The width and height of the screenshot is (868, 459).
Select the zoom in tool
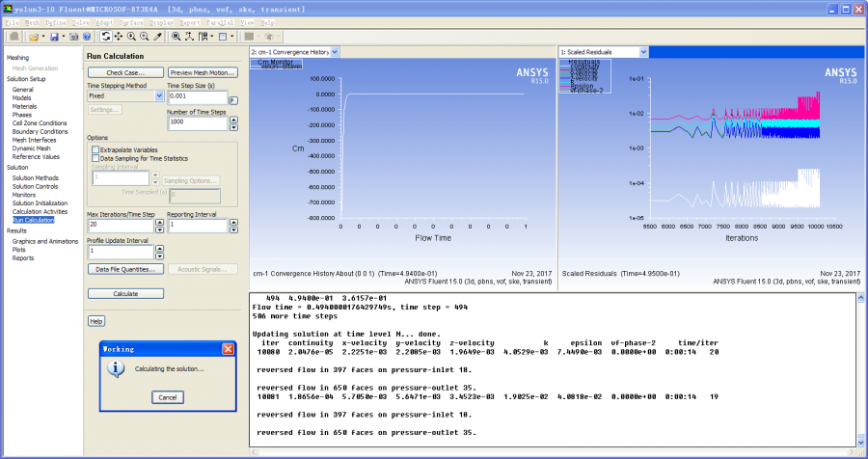[x=131, y=36]
